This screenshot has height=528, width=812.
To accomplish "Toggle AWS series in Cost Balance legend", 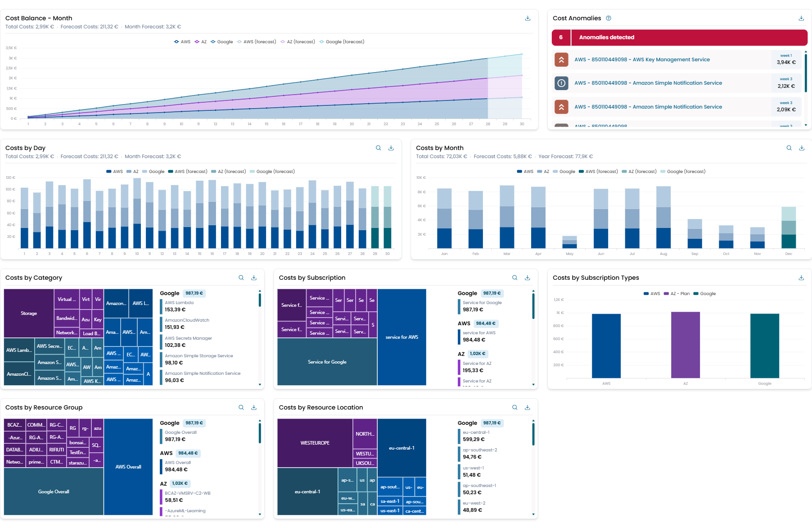I will coord(182,42).
